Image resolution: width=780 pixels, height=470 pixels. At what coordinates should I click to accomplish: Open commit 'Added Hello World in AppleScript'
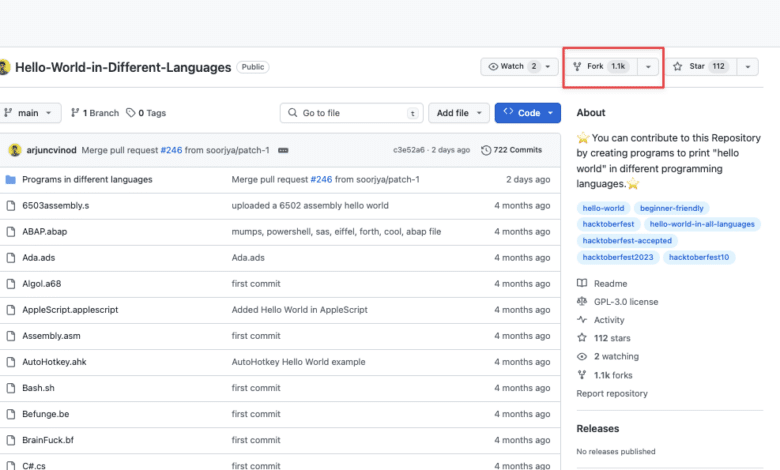299,309
